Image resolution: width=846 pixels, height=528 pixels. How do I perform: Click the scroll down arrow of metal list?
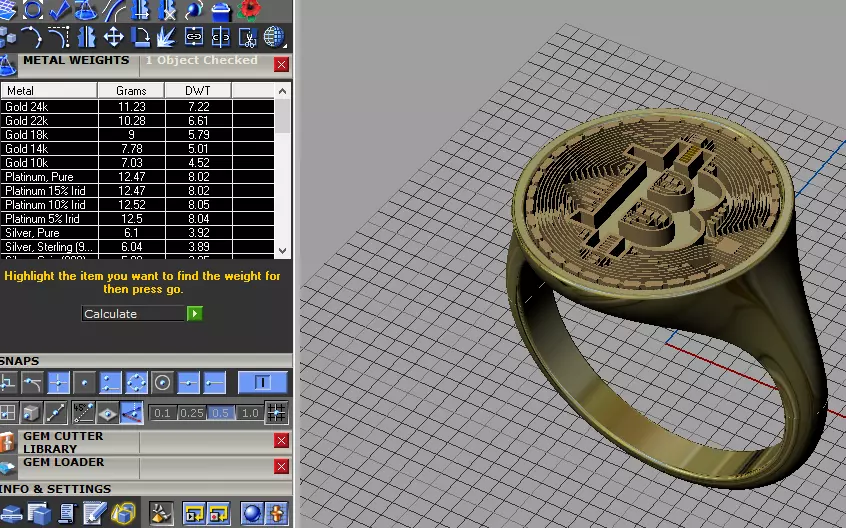point(282,250)
